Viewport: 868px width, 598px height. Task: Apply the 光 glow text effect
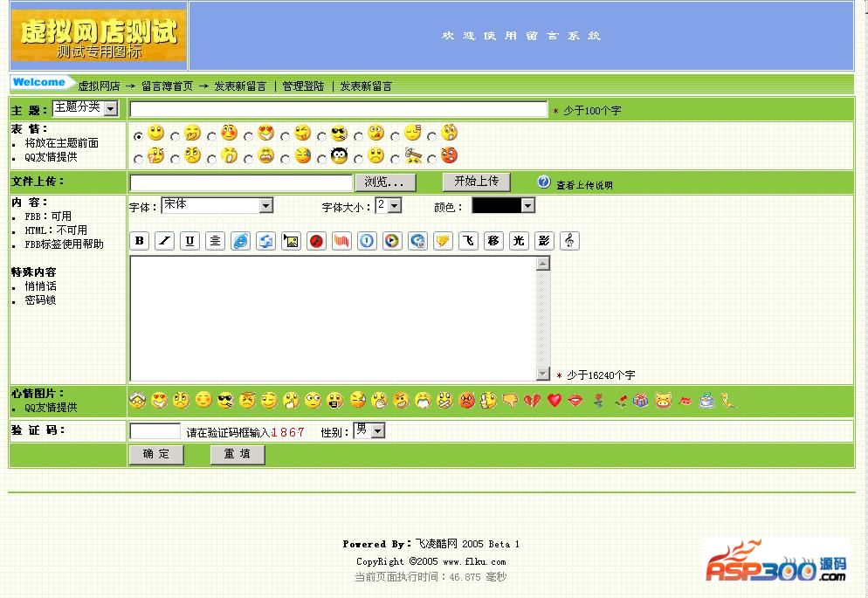(x=519, y=241)
